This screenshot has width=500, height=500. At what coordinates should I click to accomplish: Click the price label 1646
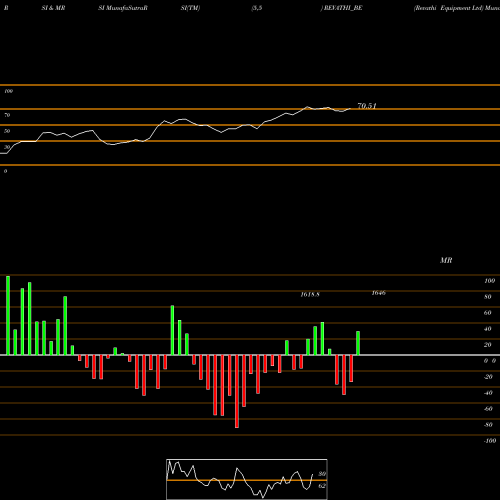379,293
